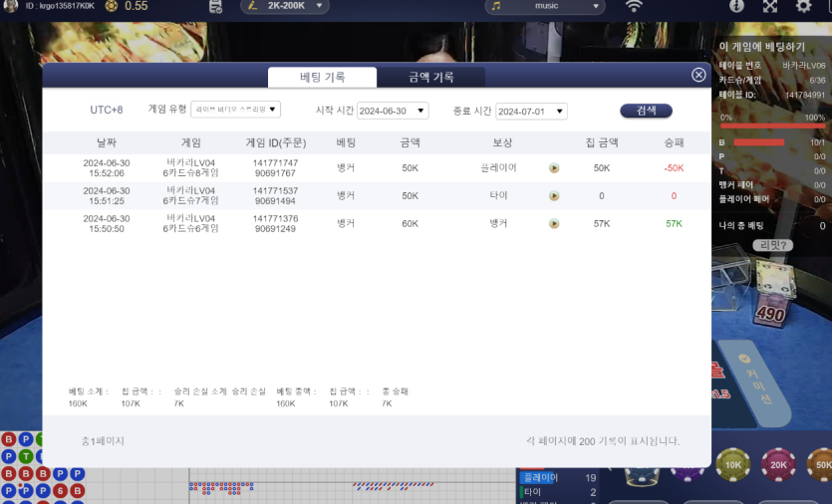
Task: Open the 종료 시간 date dropdown
Action: pos(531,112)
